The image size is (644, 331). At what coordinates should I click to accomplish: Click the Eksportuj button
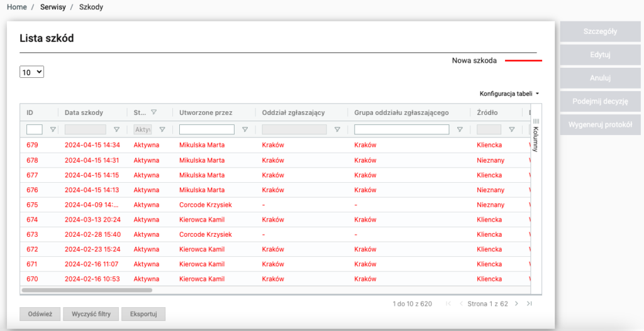point(143,313)
